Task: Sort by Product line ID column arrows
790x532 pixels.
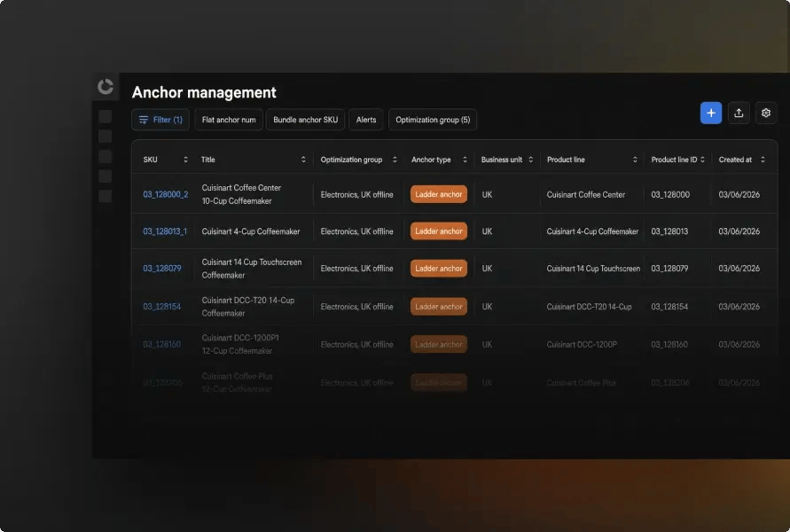Action: 702,160
